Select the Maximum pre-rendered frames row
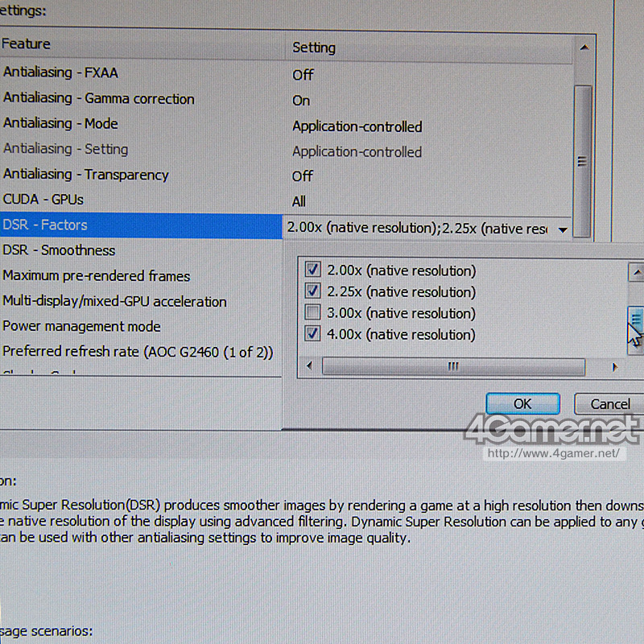644x644 pixels. click(x=141, y=276)
